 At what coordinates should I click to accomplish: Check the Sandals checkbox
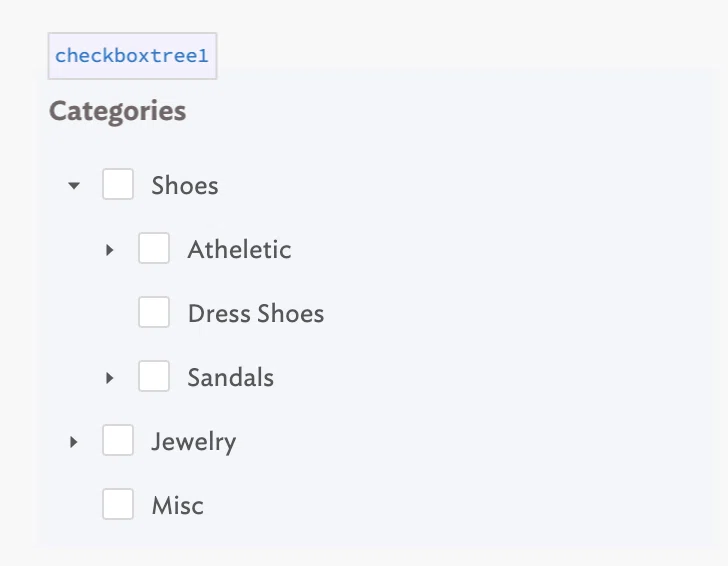154,376
